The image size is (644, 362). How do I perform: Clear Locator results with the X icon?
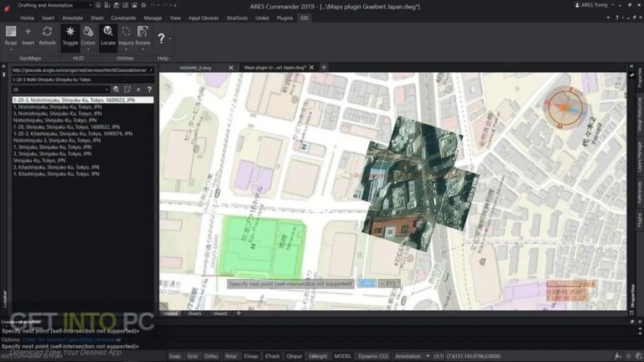pos(138,89)
